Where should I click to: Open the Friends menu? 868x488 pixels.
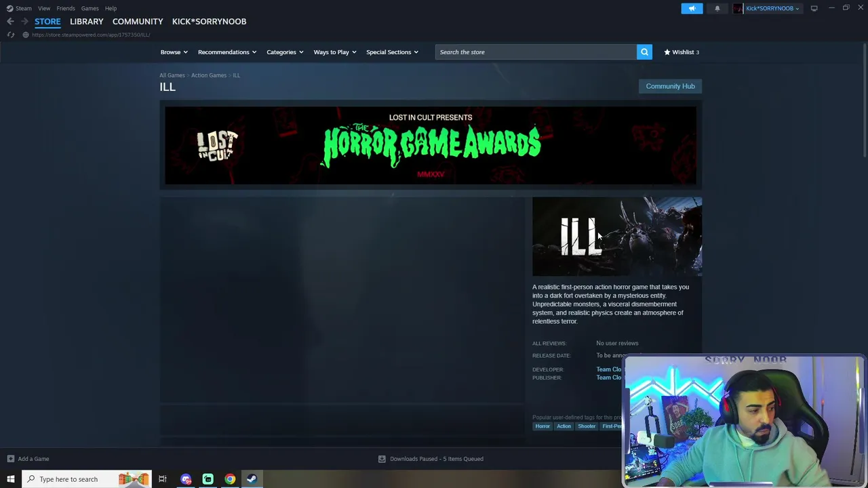(66, 8)
